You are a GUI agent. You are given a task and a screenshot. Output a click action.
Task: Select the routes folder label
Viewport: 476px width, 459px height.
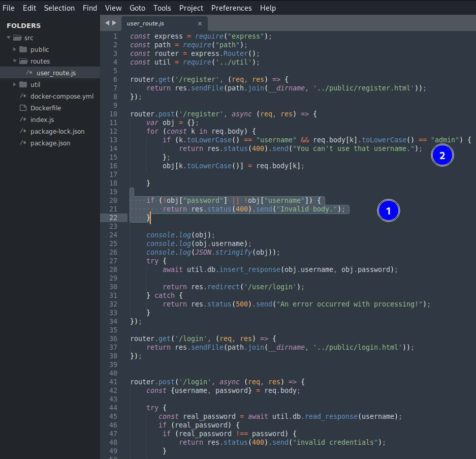[x=40, y=61]
